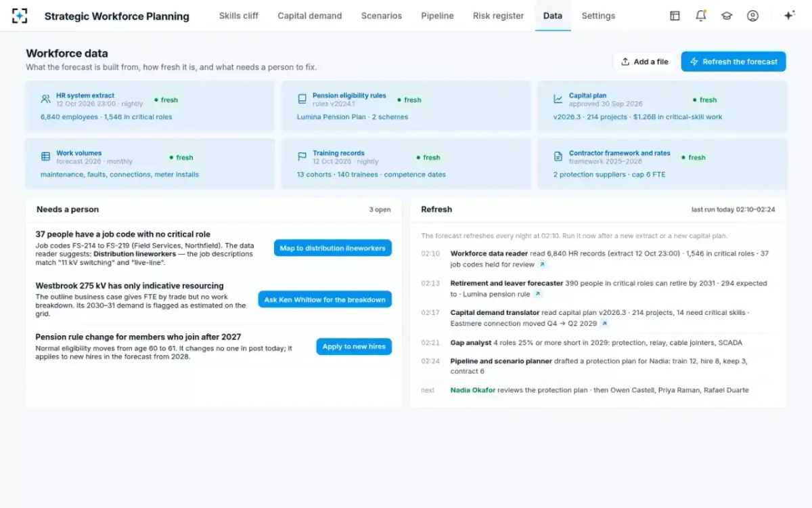Image resolution: width=812 pixels, height=508 pixels.
Task: Open the layout panel icon
Action: click(675, 16)
